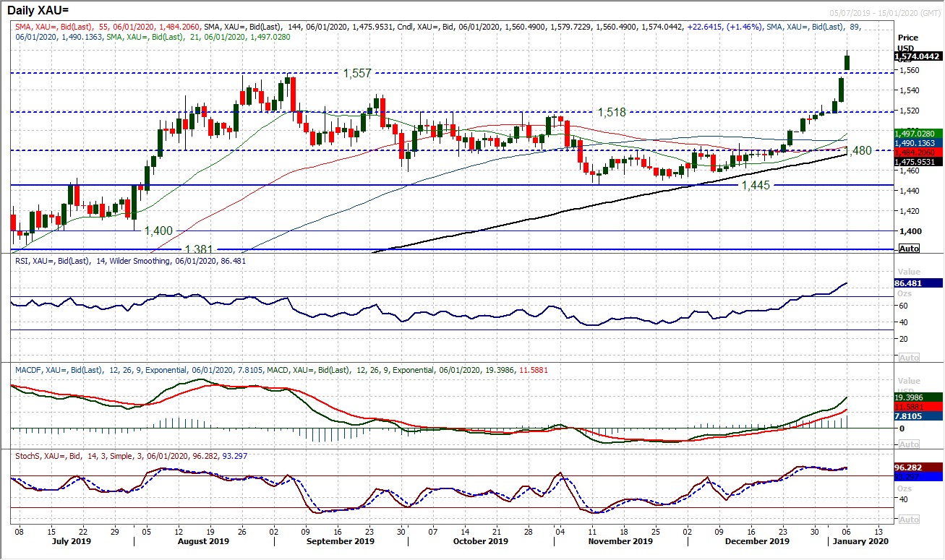
Task: Click the MACD histogram value tag 7.8105
Action: click(916, 415)
